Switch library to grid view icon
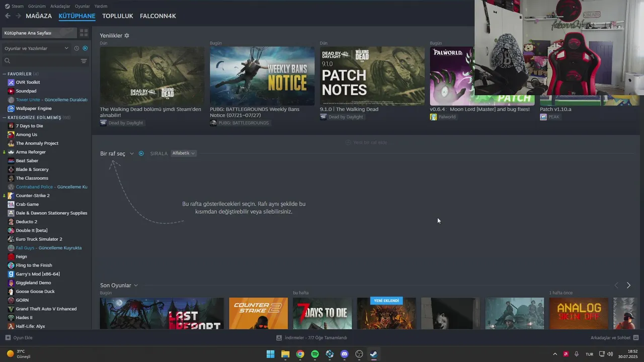644x362 pixels. pos(84,33)
